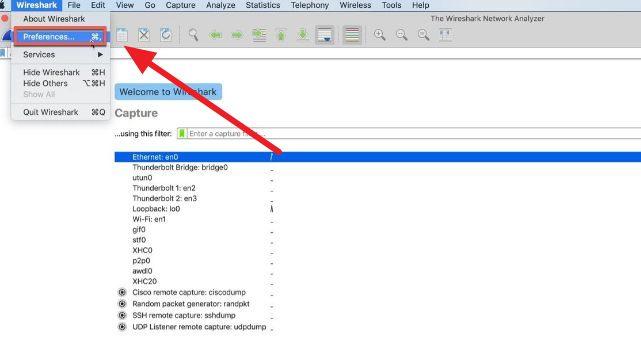This screenshot has width=641, height=361.
Task: Toggle auto-scroll during live capture
Action: coord(325,35)
